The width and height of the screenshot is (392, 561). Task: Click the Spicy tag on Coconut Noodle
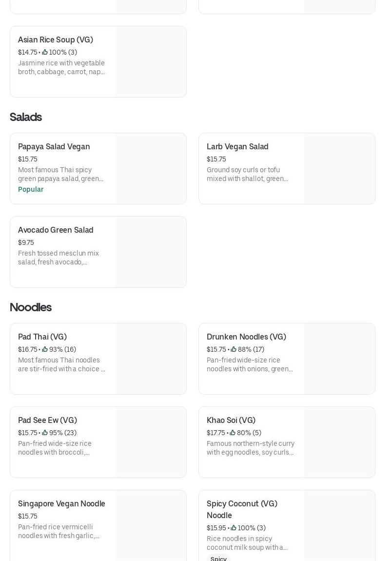(x=218, y=559)
